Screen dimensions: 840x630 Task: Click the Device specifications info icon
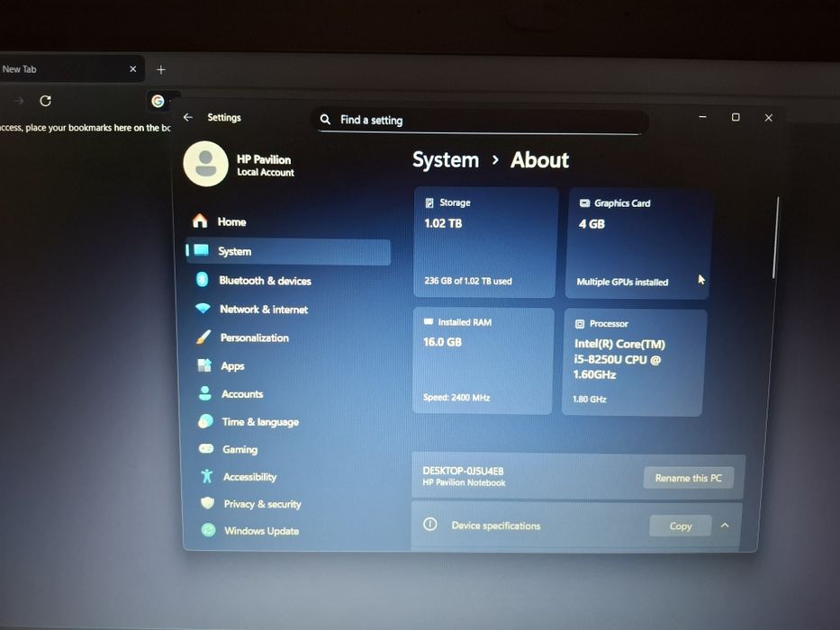pos(429,524)
